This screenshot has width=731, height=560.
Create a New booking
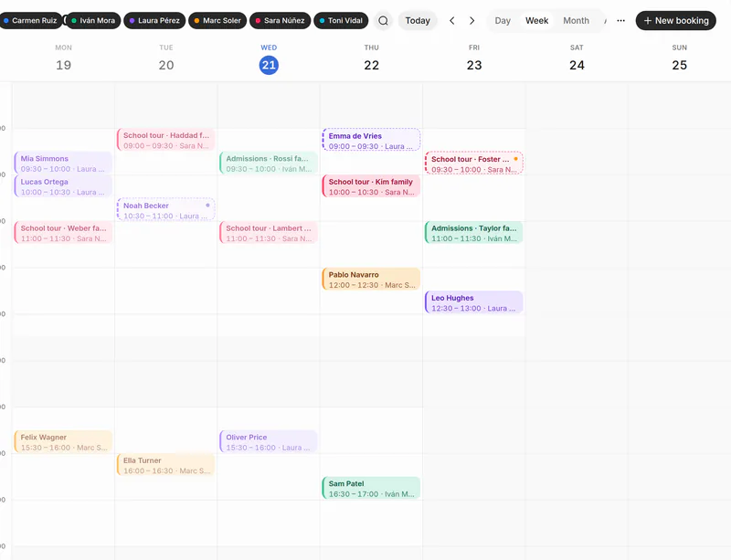[x=675, y=20]
